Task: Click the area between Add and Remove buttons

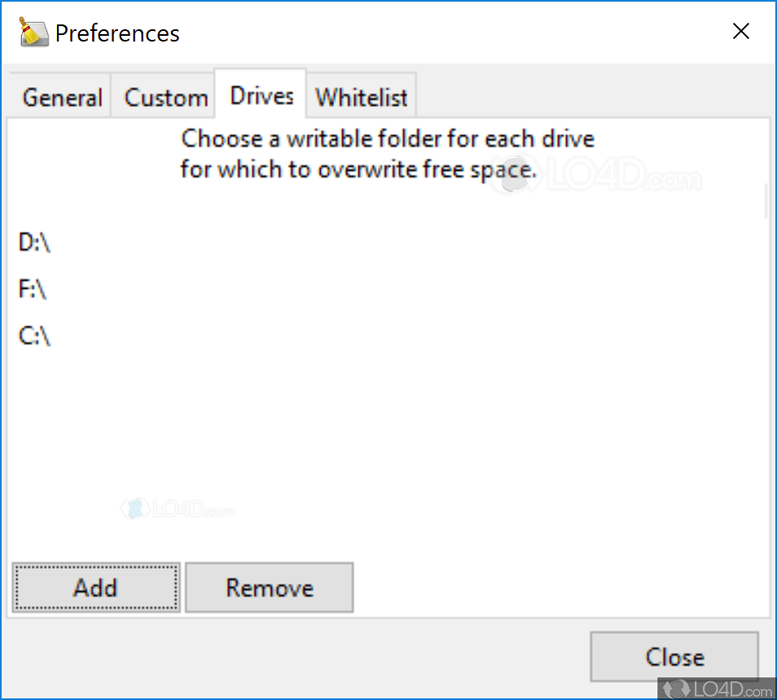Action: [182, 588]
